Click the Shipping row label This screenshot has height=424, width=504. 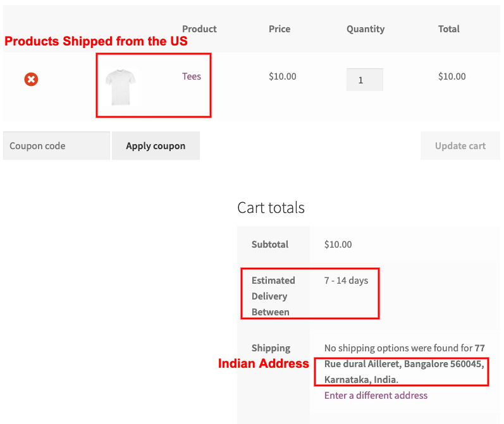[x=271, y=348]
